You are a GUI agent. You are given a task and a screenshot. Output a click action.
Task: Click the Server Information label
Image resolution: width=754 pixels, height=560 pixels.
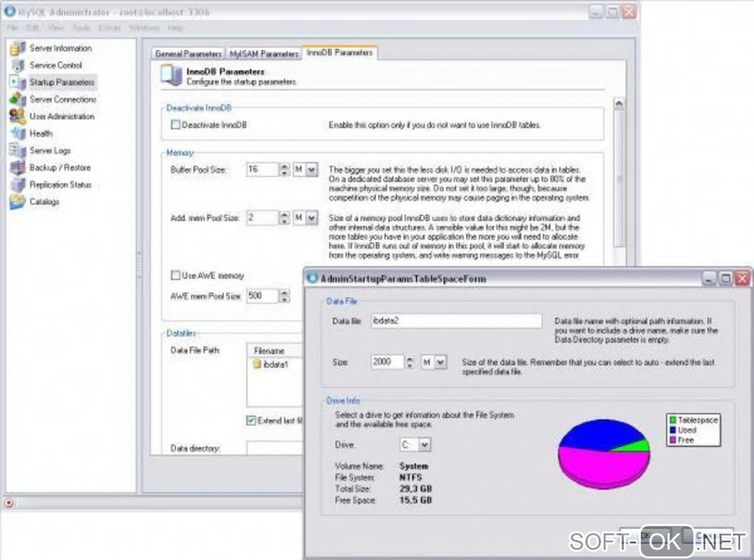point(61,48)
